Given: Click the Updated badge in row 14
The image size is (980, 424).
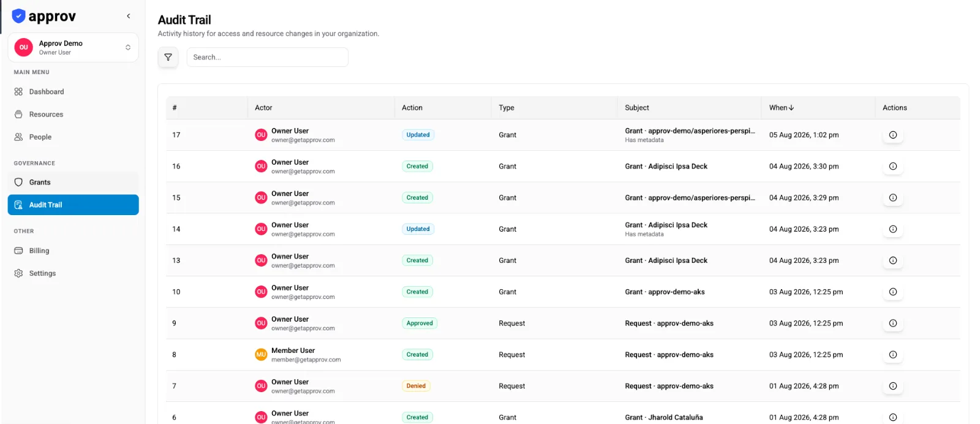Looking at the screenshot, I should tap(418, 229).
